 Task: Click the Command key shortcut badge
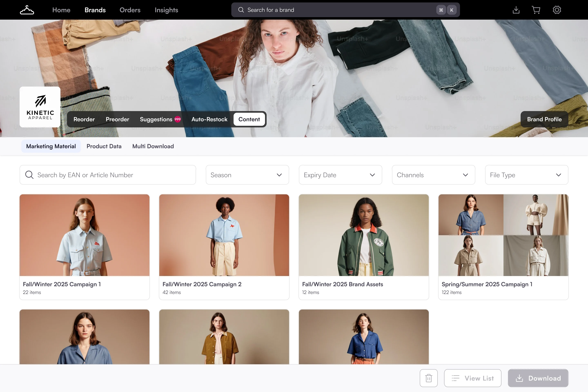[441, 10]
